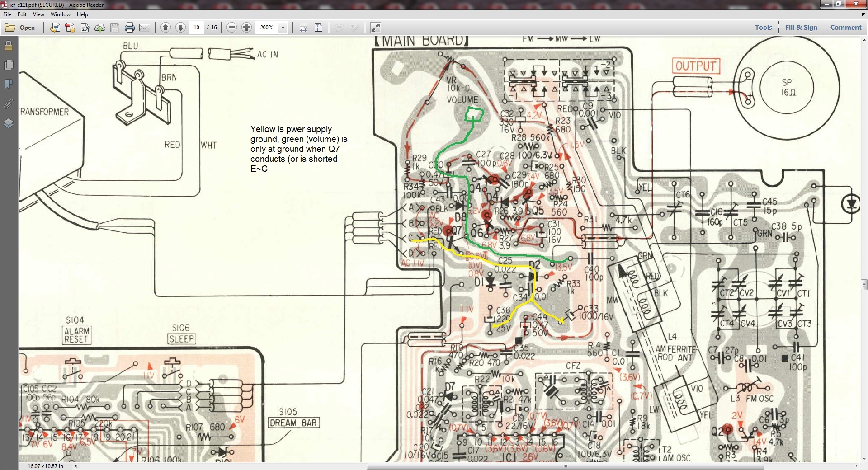Open the Attachments paperclip panel

[x=9, y=104]
